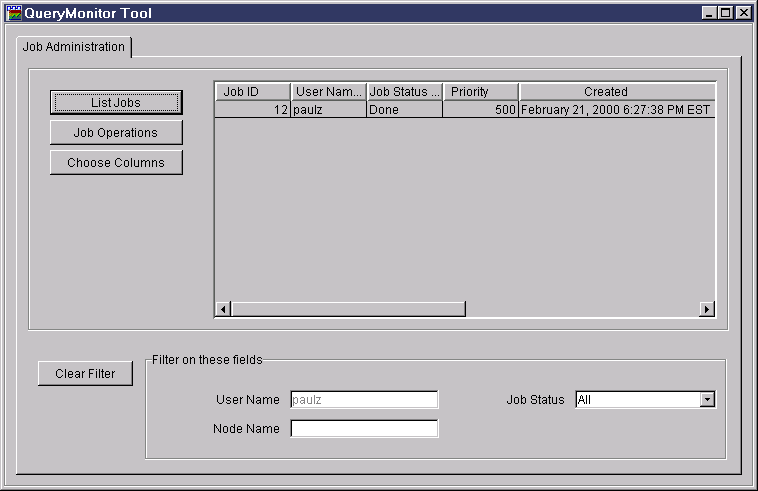Click the Job Status combo box showing All

tap(645, 400)
